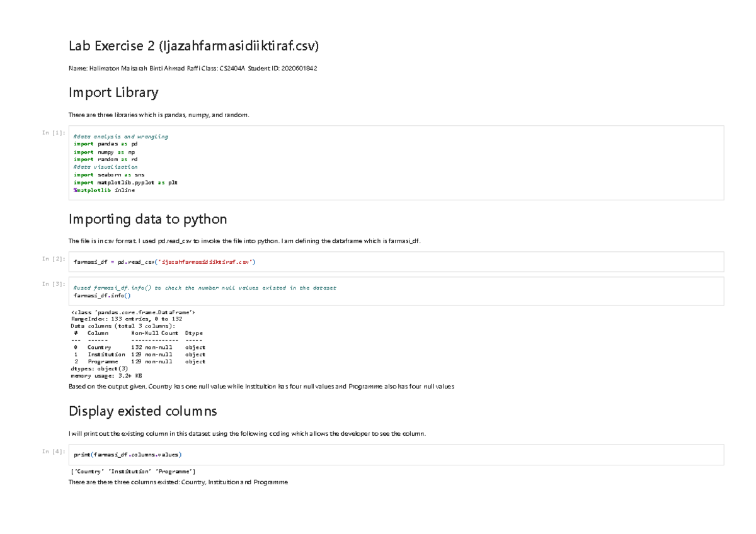Click the 'Display existed columns' heading
This screenshot has width=756, height=534.
pos(142,411)
